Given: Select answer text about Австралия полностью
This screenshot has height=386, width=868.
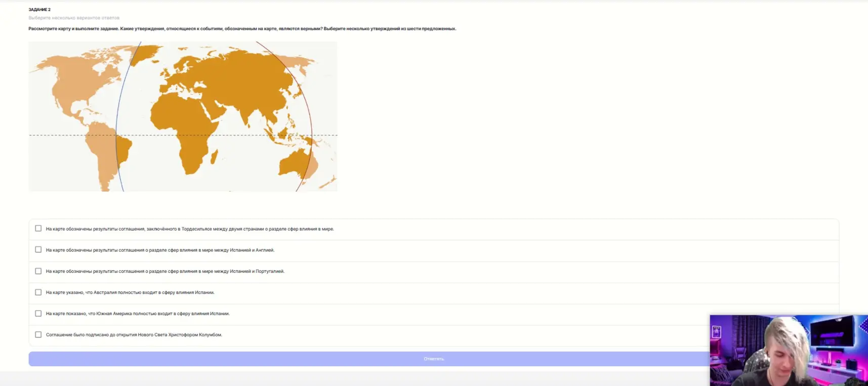Looking at the screenshot, I should (x=130, y=292).
